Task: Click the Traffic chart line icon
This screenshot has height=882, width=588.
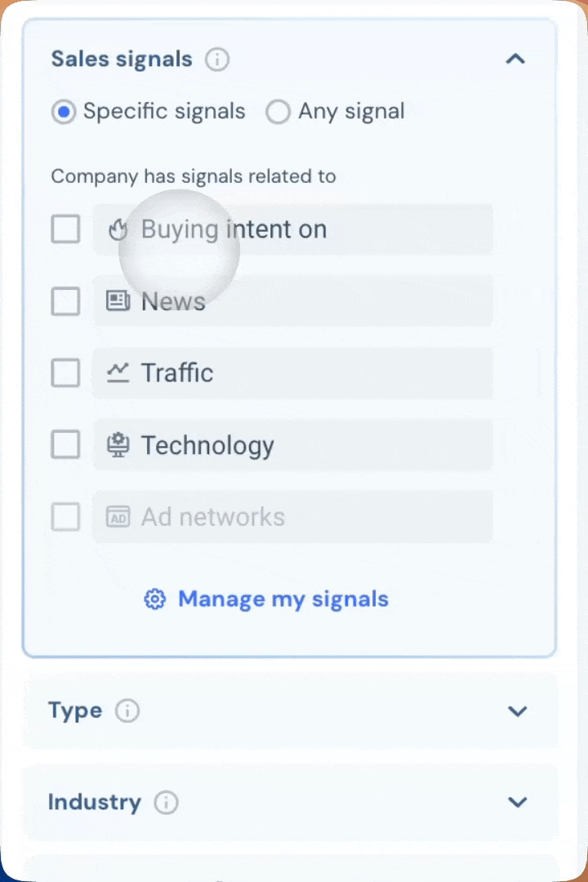Action: 118,372
